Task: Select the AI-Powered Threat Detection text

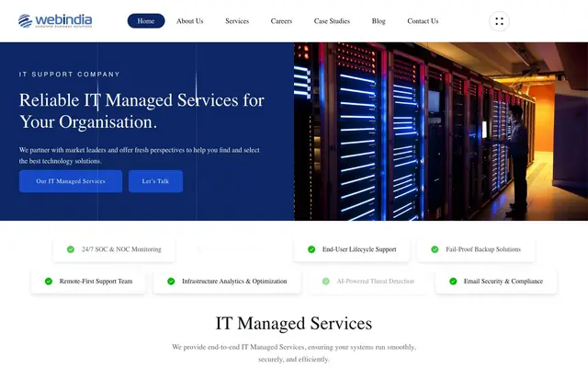Action: [376, 282]
